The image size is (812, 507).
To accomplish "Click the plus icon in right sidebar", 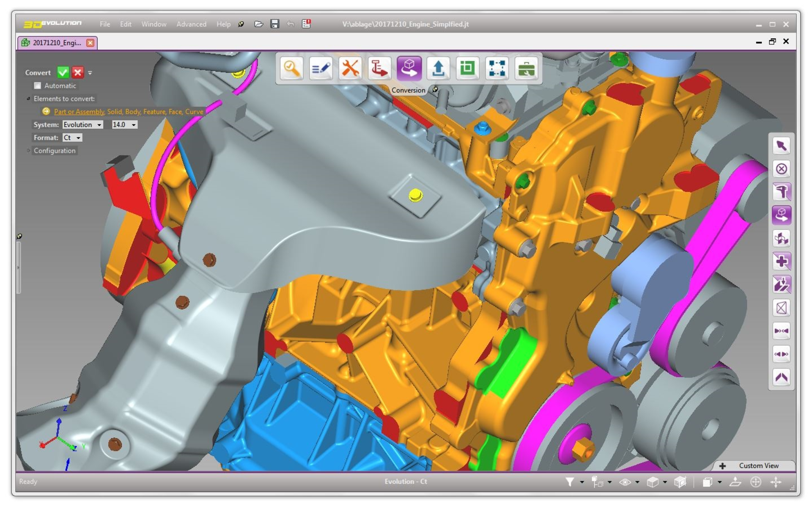I will tap(781, 261).
